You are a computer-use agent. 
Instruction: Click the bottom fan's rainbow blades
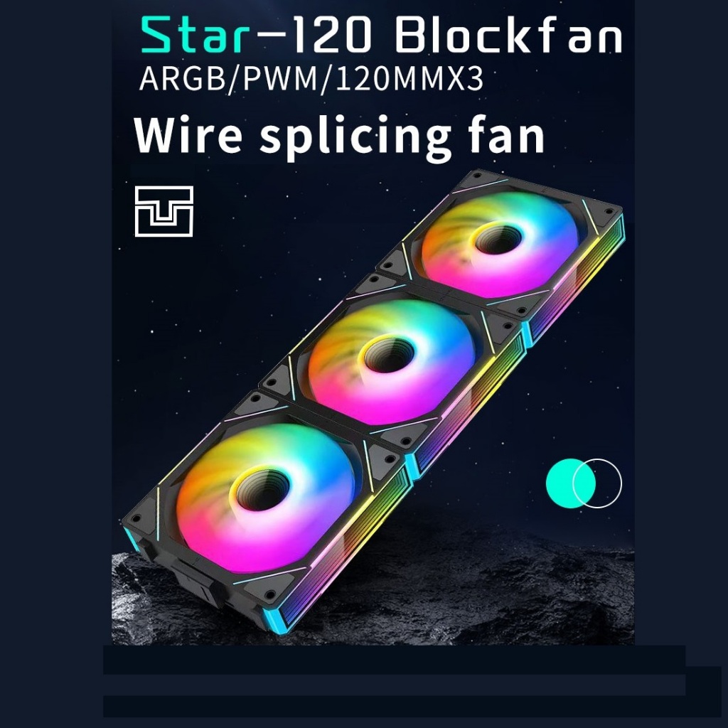pyautogui.click(x=264, y=497)
